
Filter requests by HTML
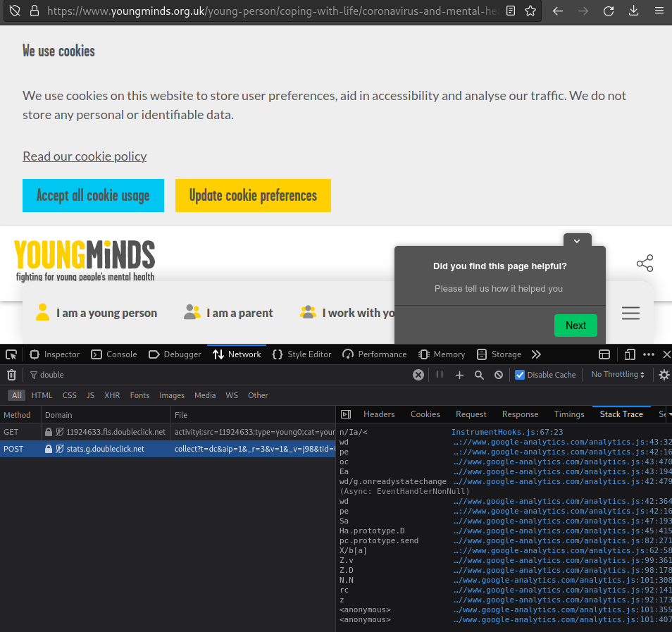tap(42, 395)
